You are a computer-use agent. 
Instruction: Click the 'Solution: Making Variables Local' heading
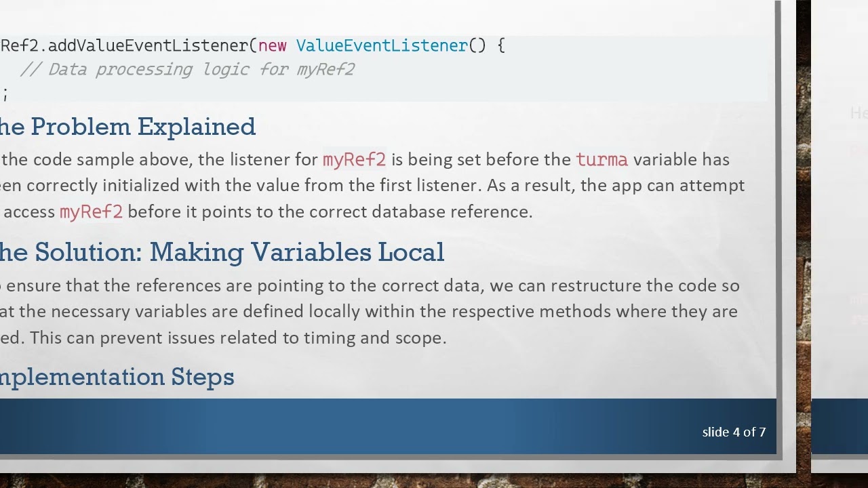(x=239, y=252)
